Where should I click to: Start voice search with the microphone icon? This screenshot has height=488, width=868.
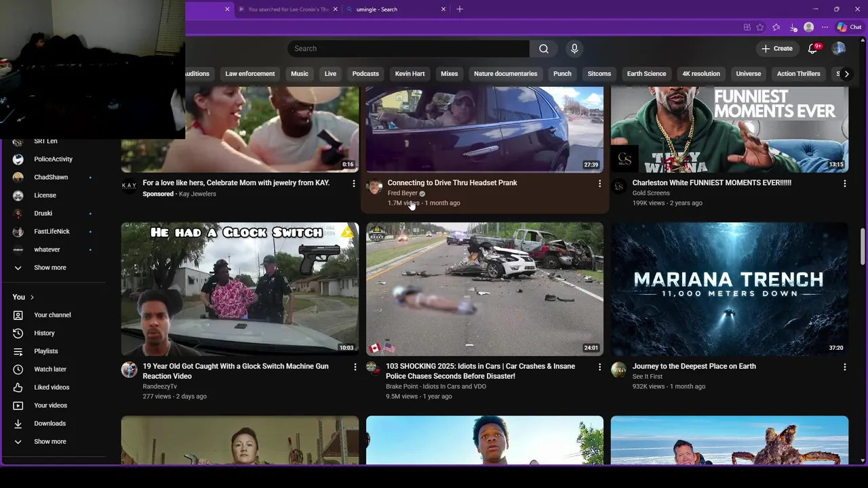point(574,49)
